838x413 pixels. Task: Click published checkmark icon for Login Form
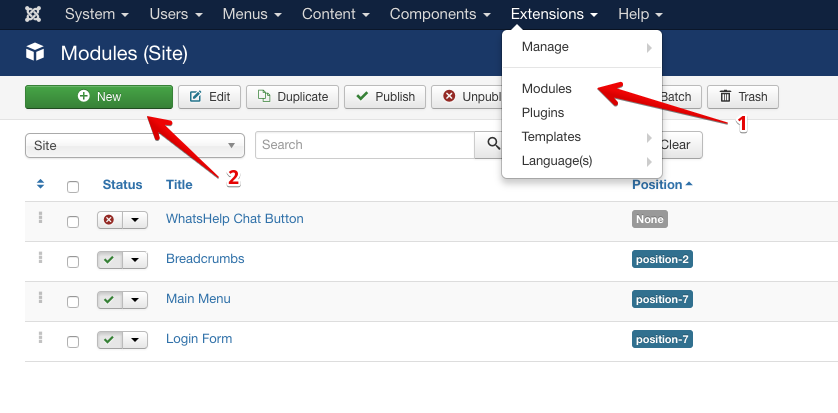click(110, 340)
